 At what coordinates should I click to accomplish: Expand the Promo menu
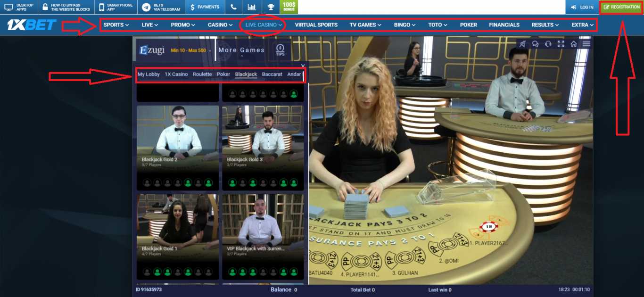[183, 25]
